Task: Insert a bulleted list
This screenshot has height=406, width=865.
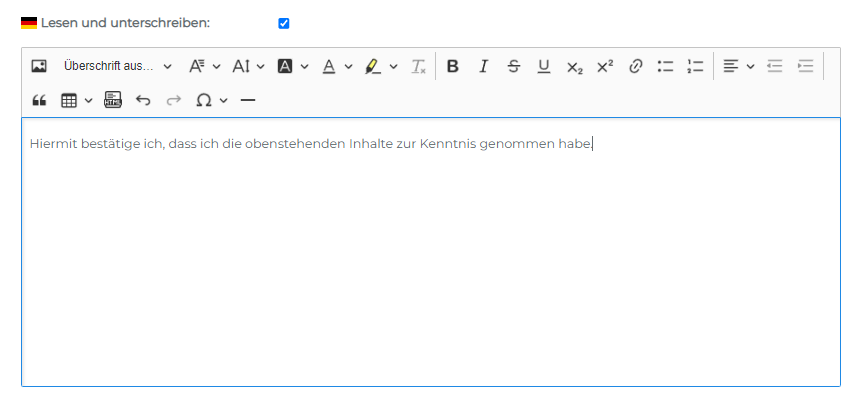Action: [665, 67]
